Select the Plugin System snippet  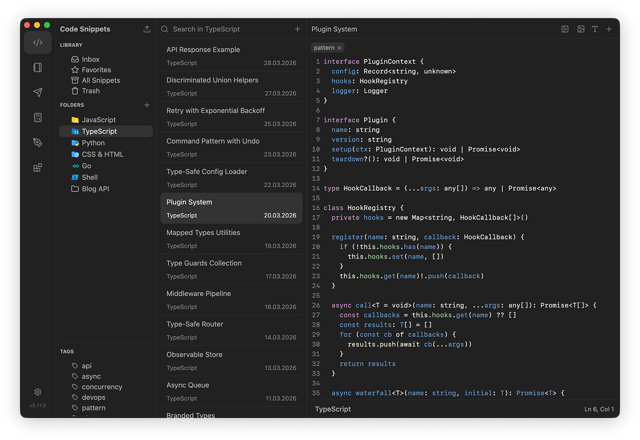pos(231,209)
